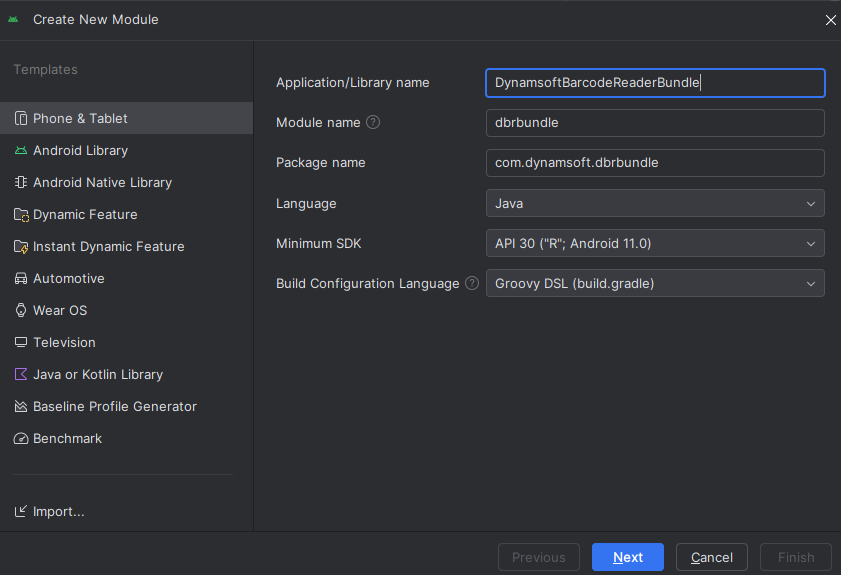Viewport: 841px width, 575px height.
Task: Click the Application/Library name label
Action: pyautogui.click(x=352, y=83)
